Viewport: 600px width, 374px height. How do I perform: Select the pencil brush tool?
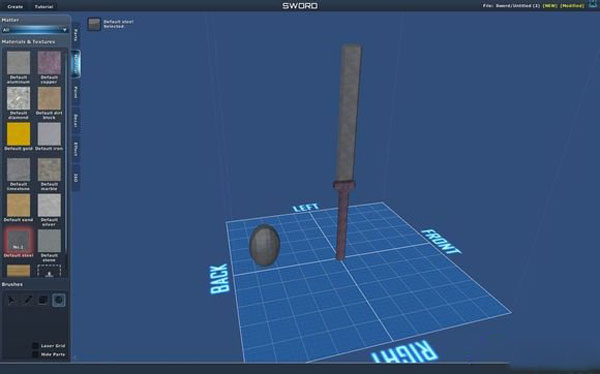point(27,300)
